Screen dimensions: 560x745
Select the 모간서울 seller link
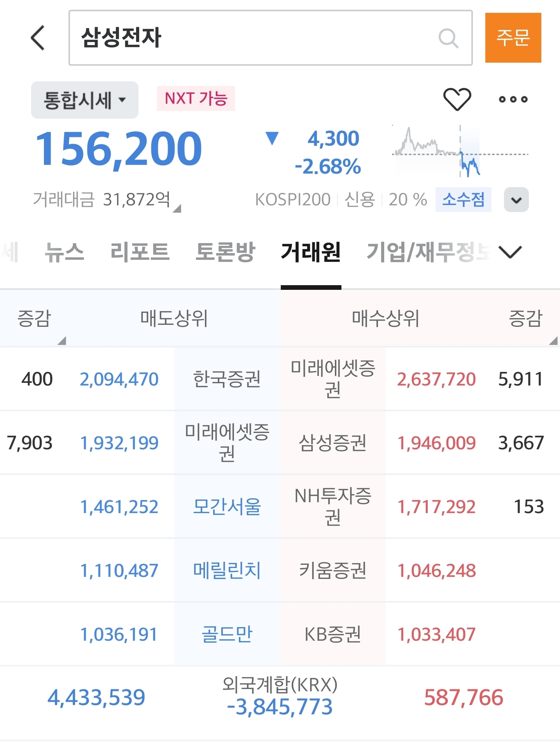[227, 507]
